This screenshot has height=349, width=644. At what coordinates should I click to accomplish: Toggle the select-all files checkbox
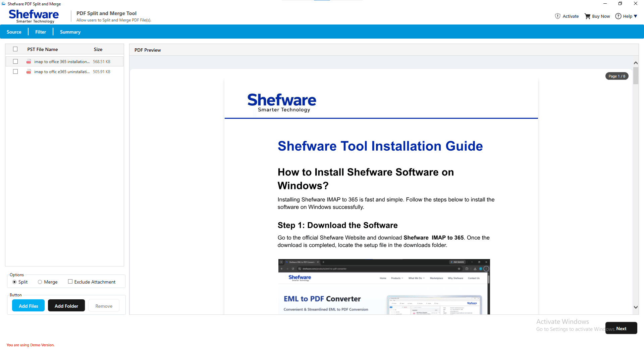pos(15,49)
